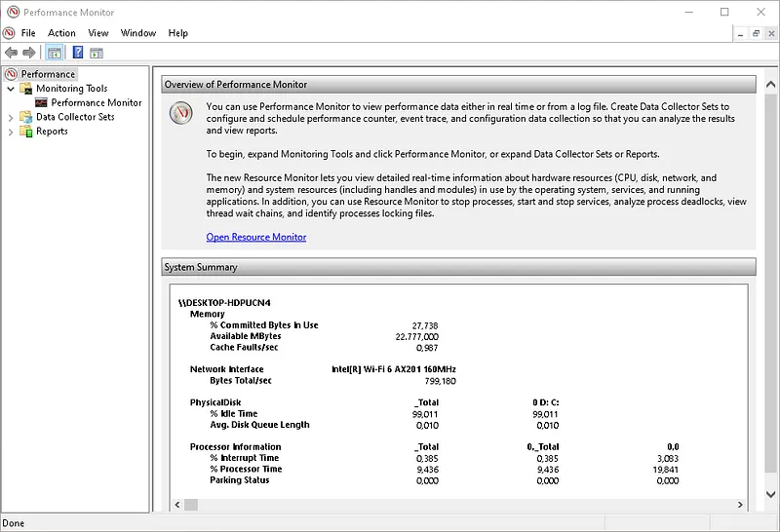The image size is (780, 532).
Task: Click the Network Interface heading
Action: [227, 369]
